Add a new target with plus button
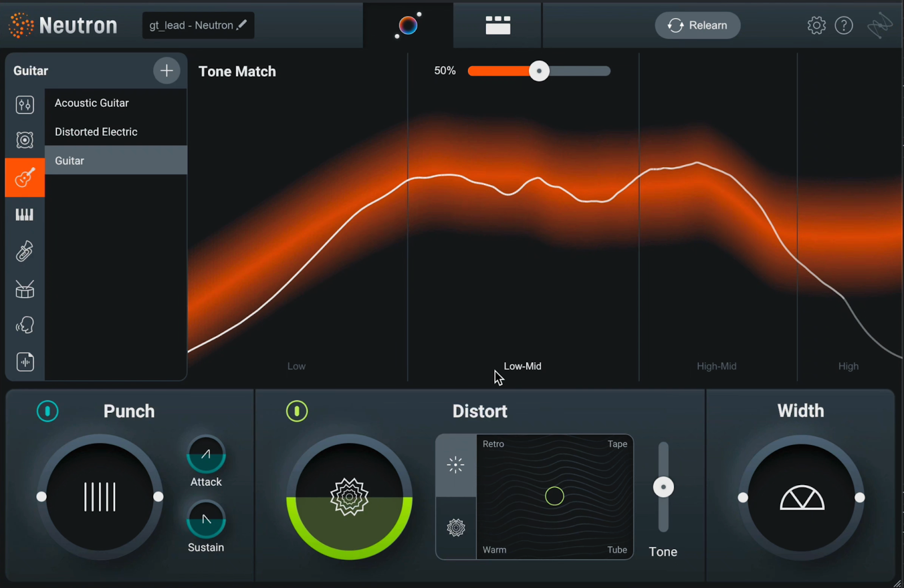Screen dimensions: 904x588 [x=167, y=71]
